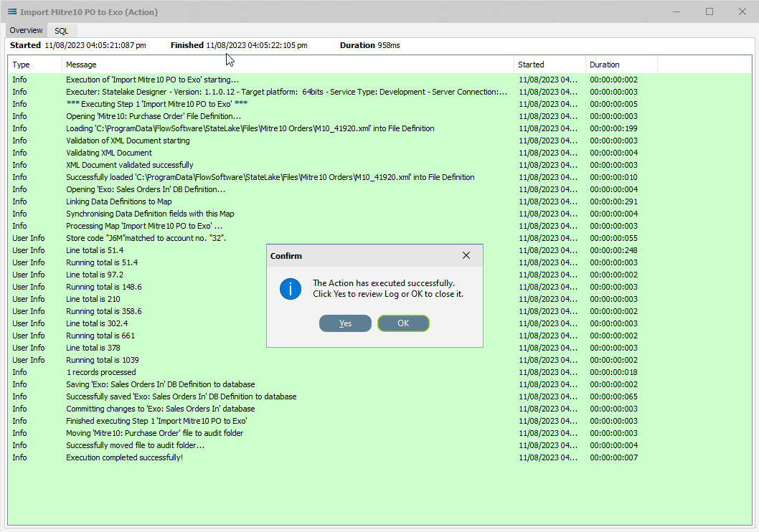
Task: Click OK to close the action
Action: pyautogui.click(x=403, y=323)
